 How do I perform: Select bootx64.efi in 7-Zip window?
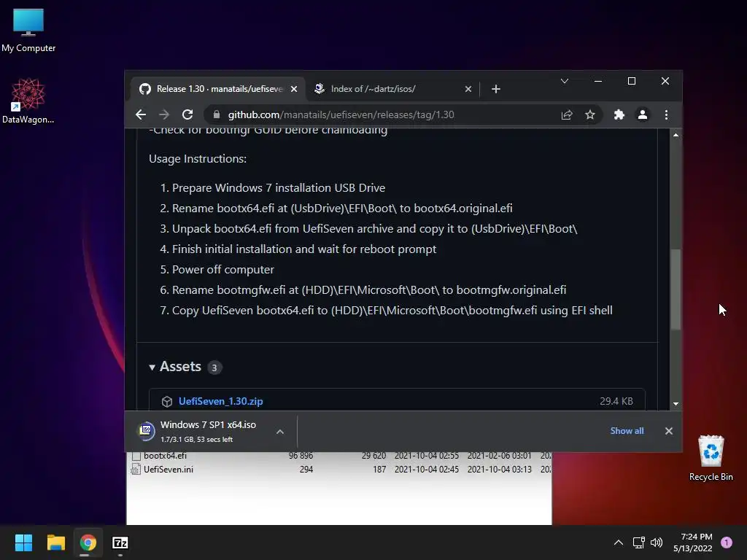[165, 456]
